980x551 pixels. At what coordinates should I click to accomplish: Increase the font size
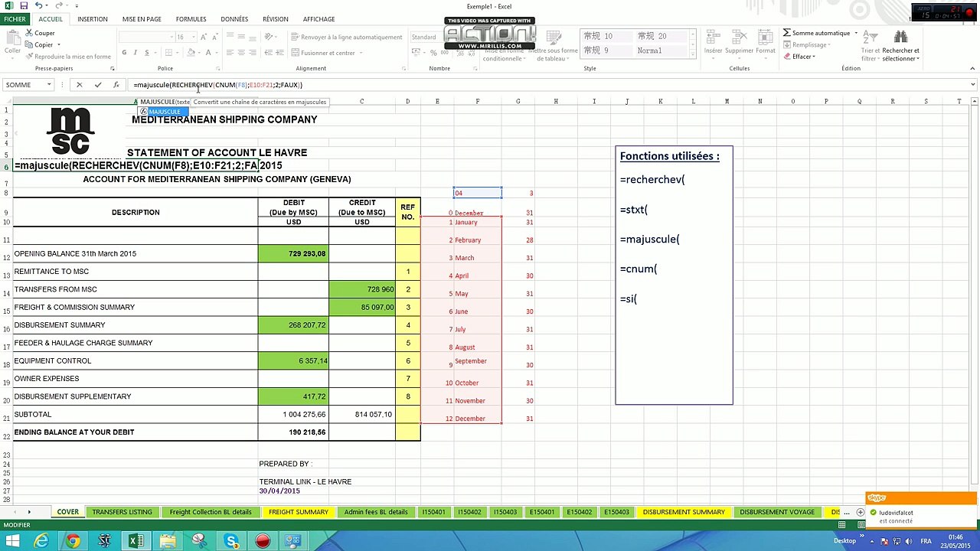click(x=203, y=37)
